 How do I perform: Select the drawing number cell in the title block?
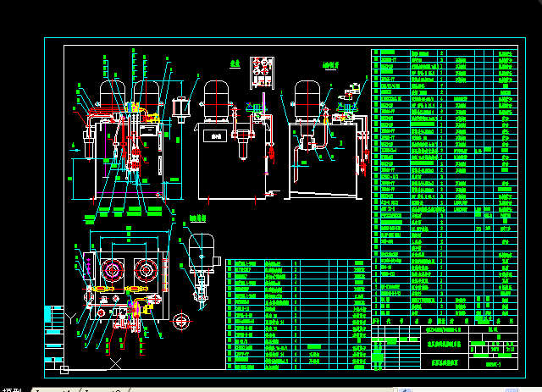pos(493,364)
